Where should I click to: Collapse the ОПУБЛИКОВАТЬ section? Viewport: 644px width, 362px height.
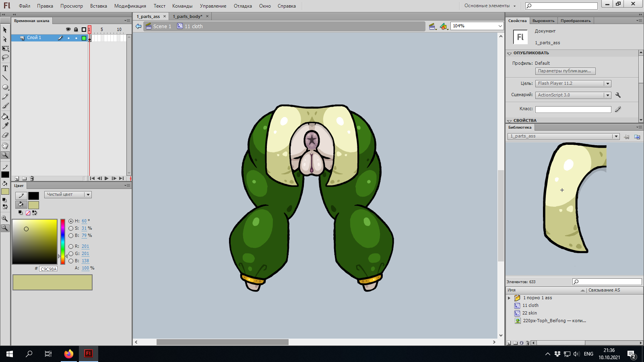coord(510,53)
